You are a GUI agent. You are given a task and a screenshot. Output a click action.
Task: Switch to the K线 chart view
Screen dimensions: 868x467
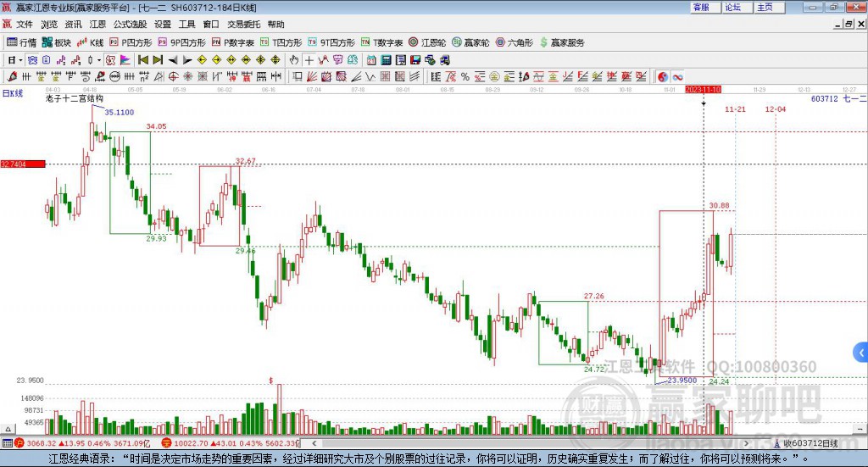click(90, 42)
